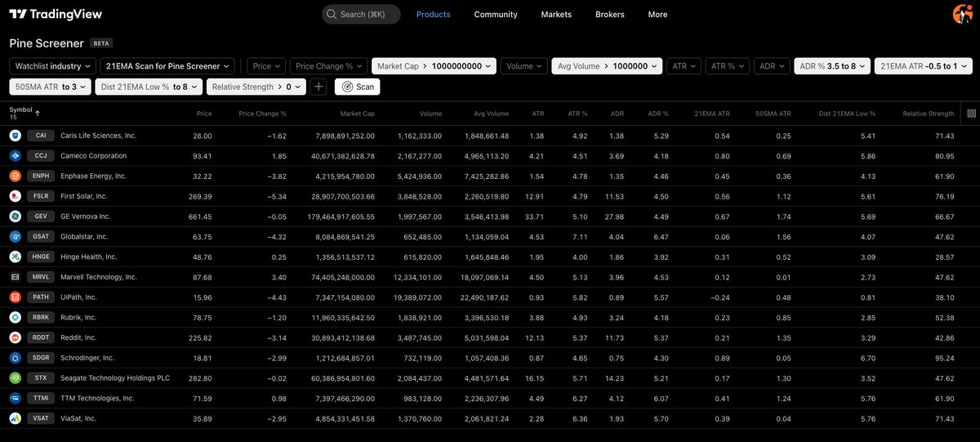Open the Watchlist industry dropdown
This screenshot has height=442, width=980.
coord(53,66)
